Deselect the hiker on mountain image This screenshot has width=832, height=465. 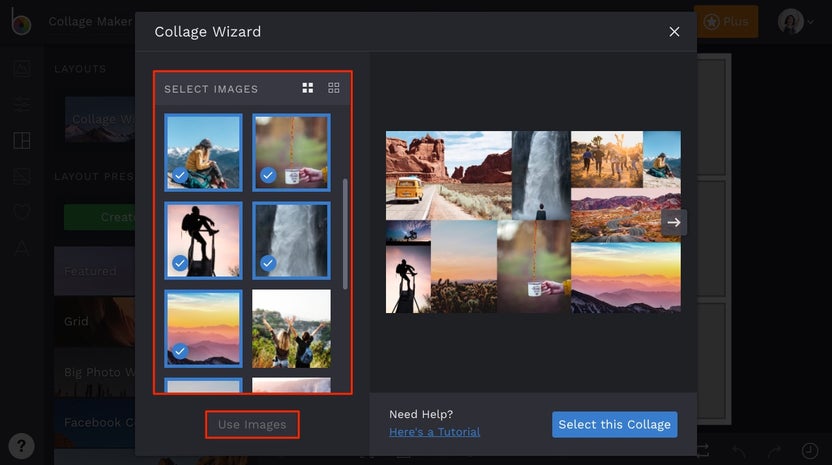click(203, 153)
